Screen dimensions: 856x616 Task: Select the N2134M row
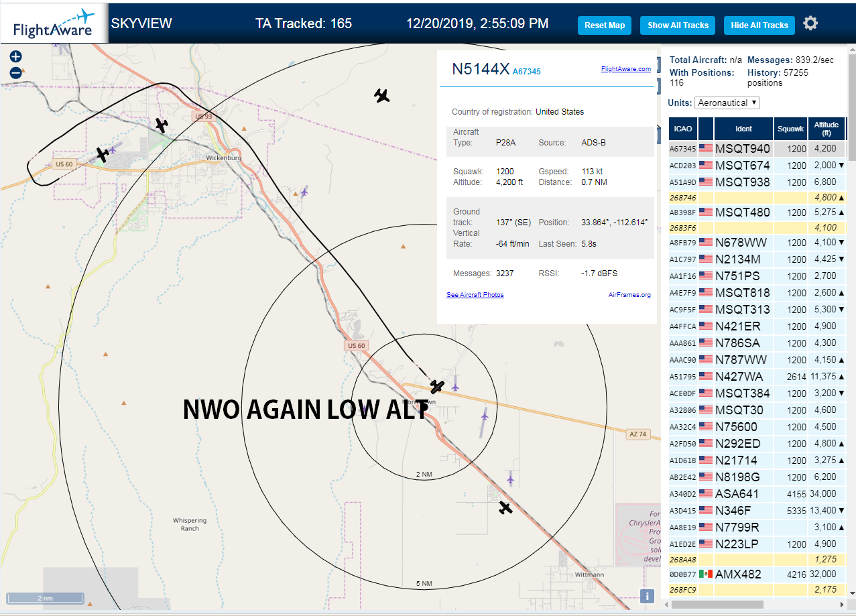point(757,259)
